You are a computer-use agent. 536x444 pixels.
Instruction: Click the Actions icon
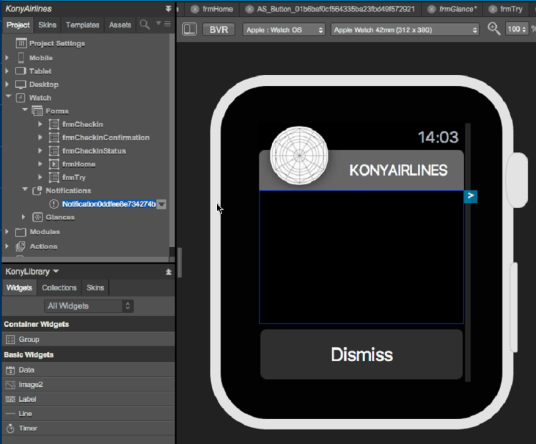[x=21, y=246]
